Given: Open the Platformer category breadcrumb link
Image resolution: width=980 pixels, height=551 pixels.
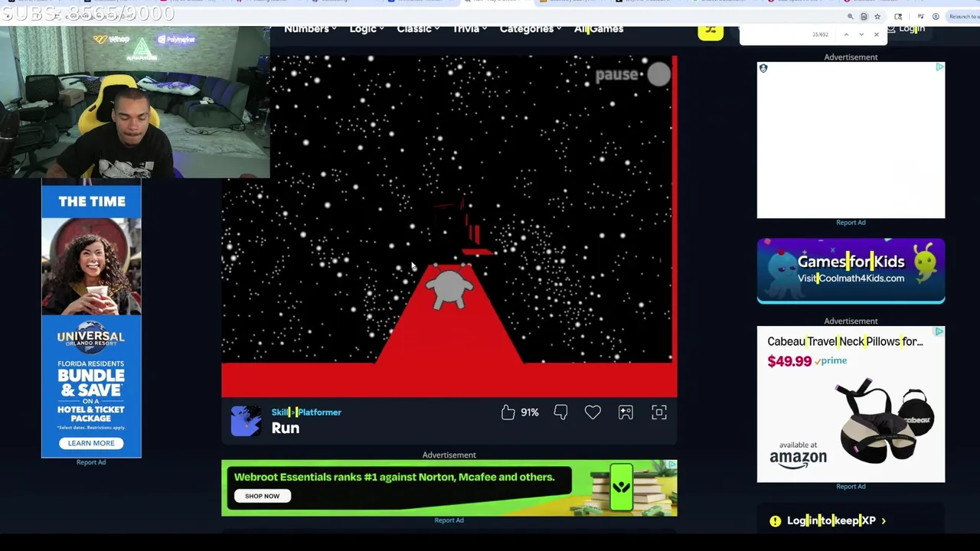Looking at the screenshot, I should point(319,412).
